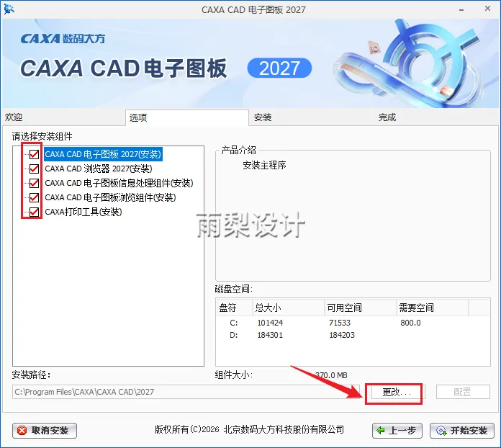Minimize the installer window
The height and width of the screenshot is (448, 501).
461,10
